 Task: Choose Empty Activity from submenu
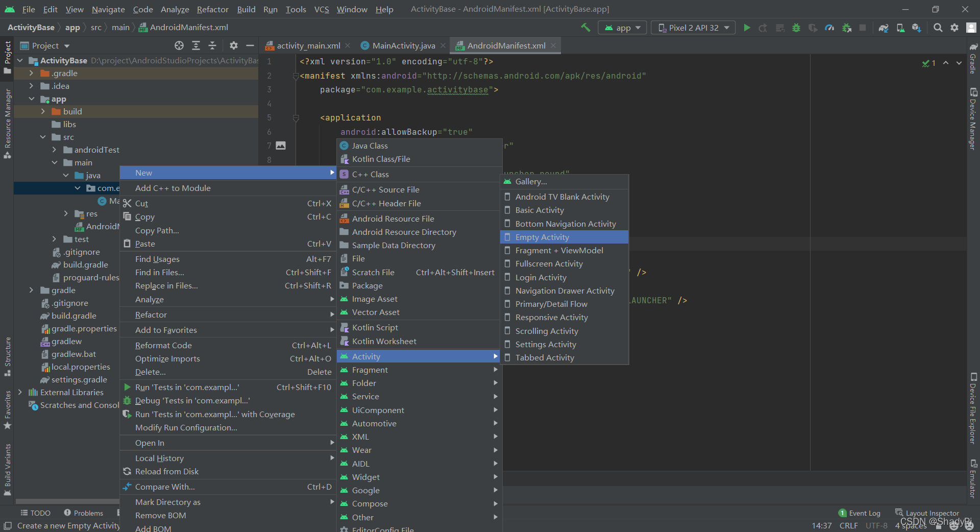[565, 237]
